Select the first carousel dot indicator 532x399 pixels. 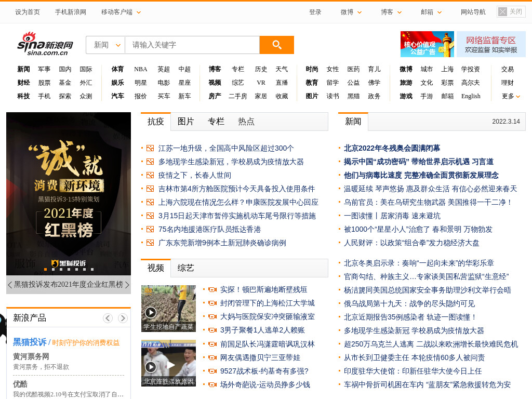pos(46,270)
